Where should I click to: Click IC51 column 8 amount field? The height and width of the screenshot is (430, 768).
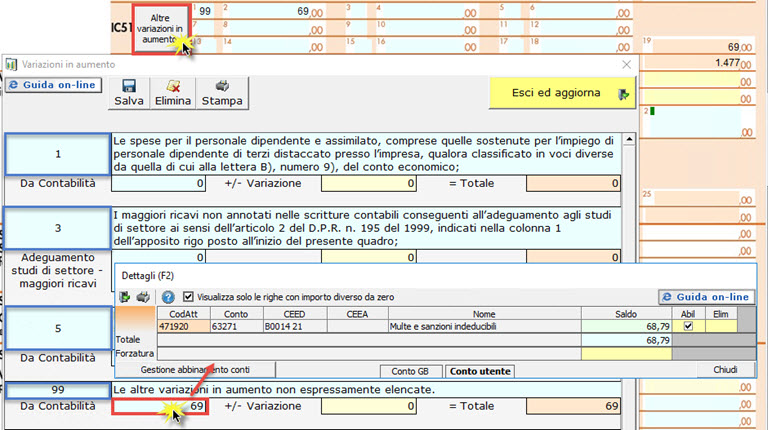pyautogui.click(x=275, y=28)
